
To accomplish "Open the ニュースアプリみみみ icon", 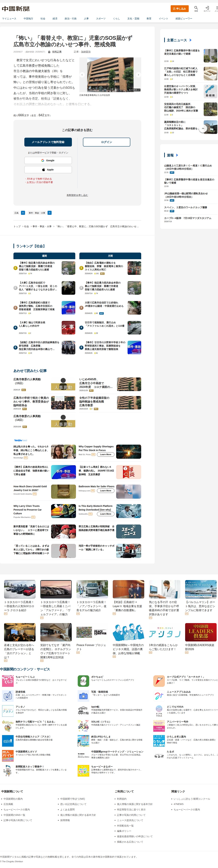I will tap(159, 695).
